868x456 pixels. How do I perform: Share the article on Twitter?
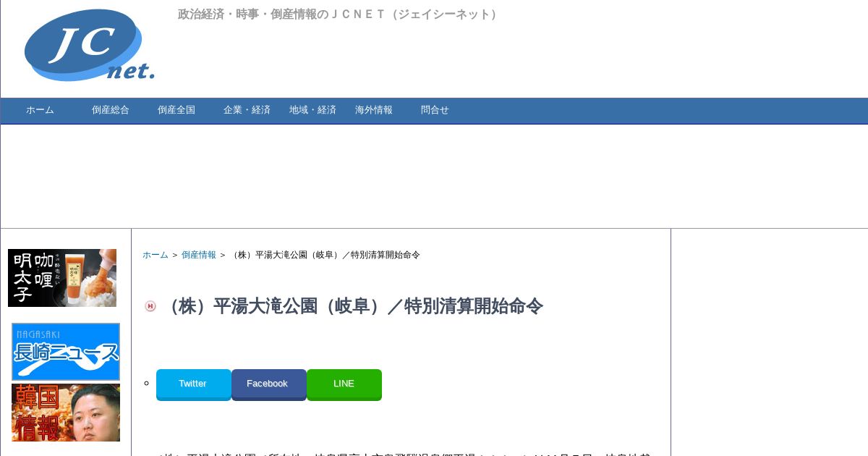pyautogui.click(x=193, y=384)
